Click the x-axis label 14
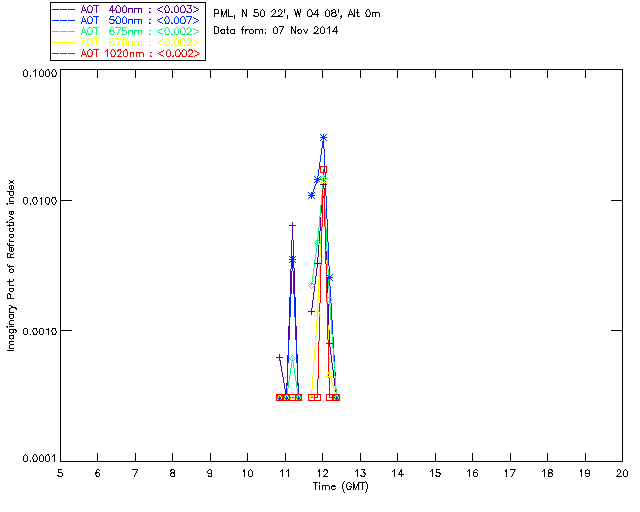 [398, 473]
